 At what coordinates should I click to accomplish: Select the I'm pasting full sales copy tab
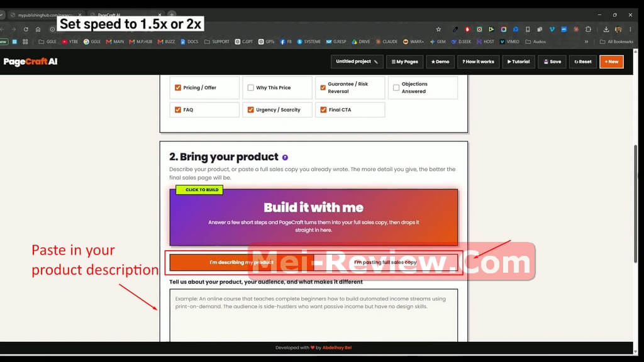tap(386, 262)
